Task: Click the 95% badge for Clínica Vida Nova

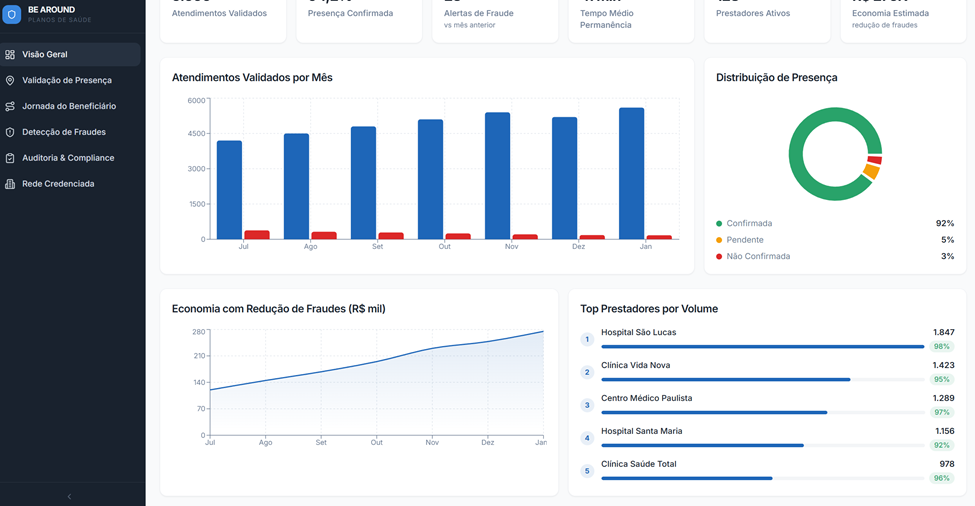Action: coord(942,379)
